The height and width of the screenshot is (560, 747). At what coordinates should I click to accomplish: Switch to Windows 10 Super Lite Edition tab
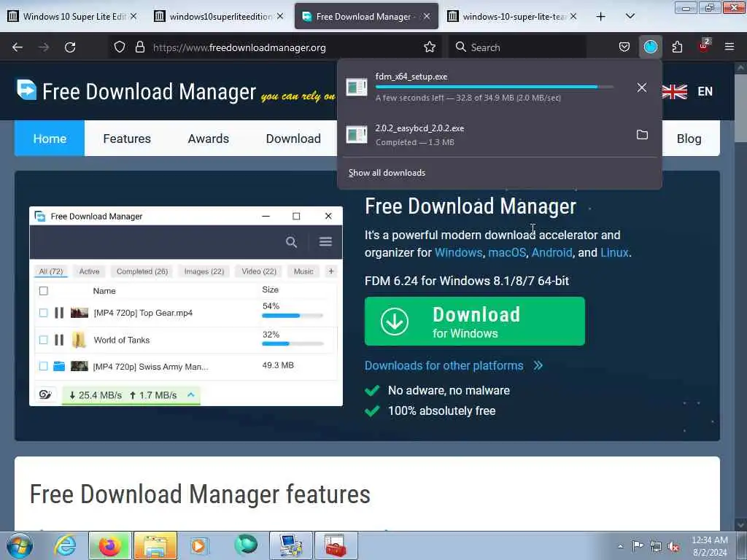tap(74, 17)
